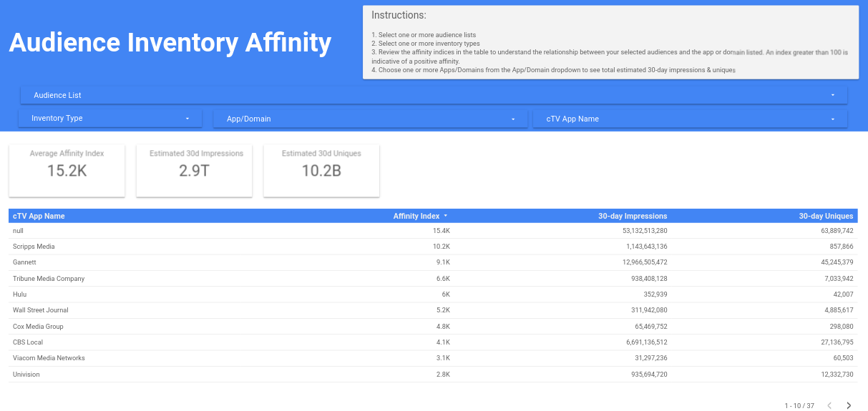Click the Instructions text box
This screenshot has width=868, height=411.
[x=610, y=43]
